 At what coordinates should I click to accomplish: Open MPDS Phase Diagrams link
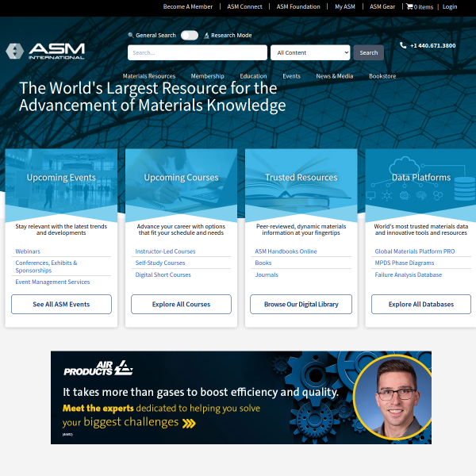[x=405, y=263]
